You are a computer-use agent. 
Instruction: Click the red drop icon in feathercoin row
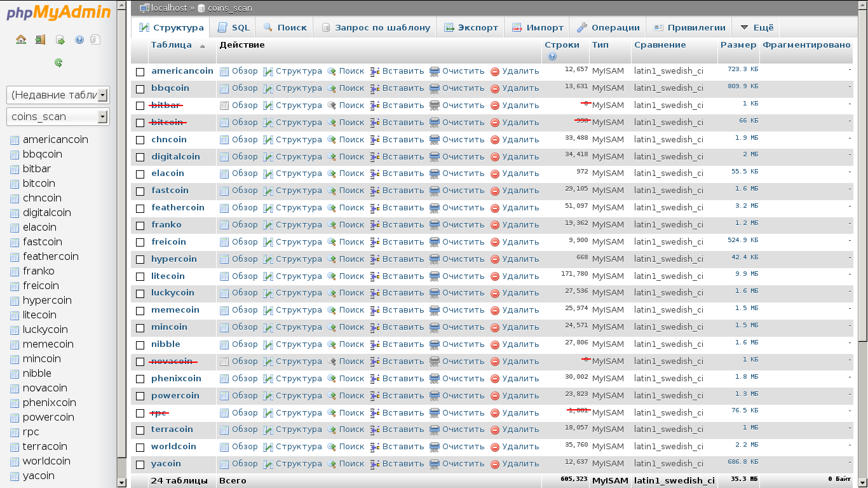pyautogui.click(x=495, y=208)
